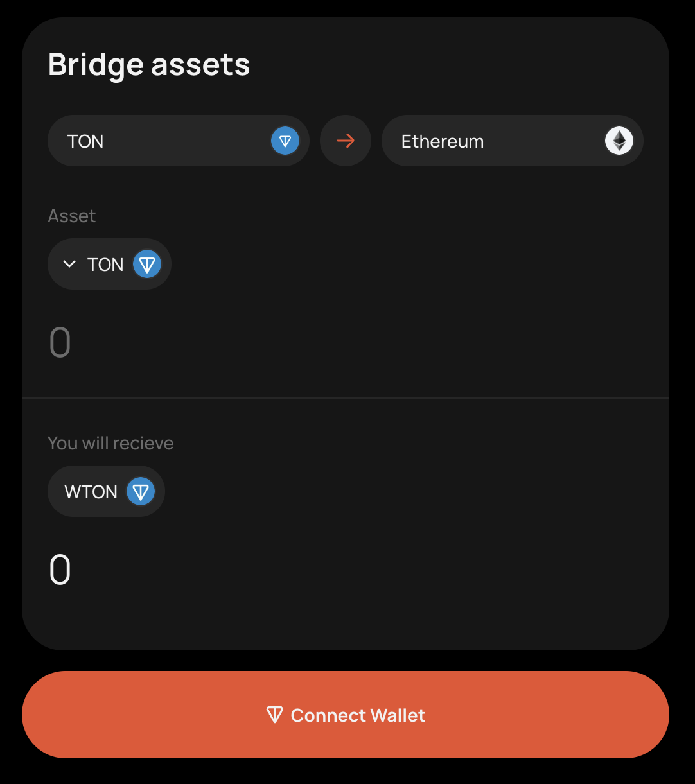Viewport: 695px width, 784px height.
Task: Click the Ethereum logo icon
Action: click(x=619, y=141)
